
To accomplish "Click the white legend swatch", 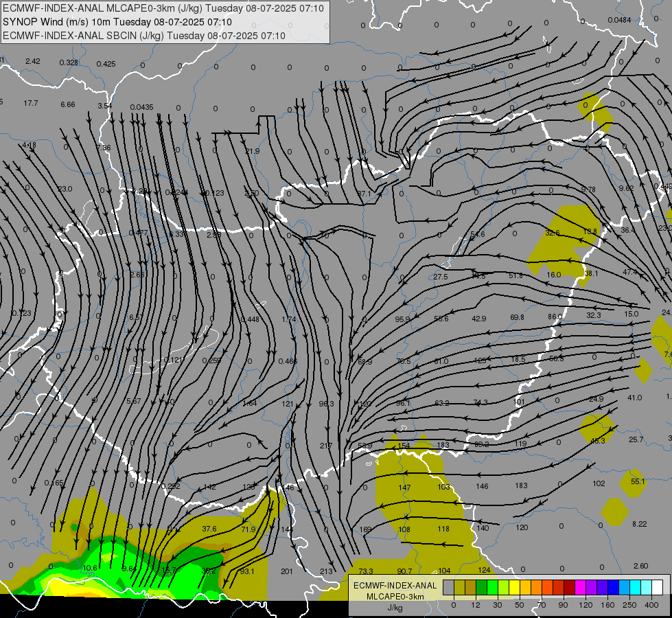I will click(658, 587).
